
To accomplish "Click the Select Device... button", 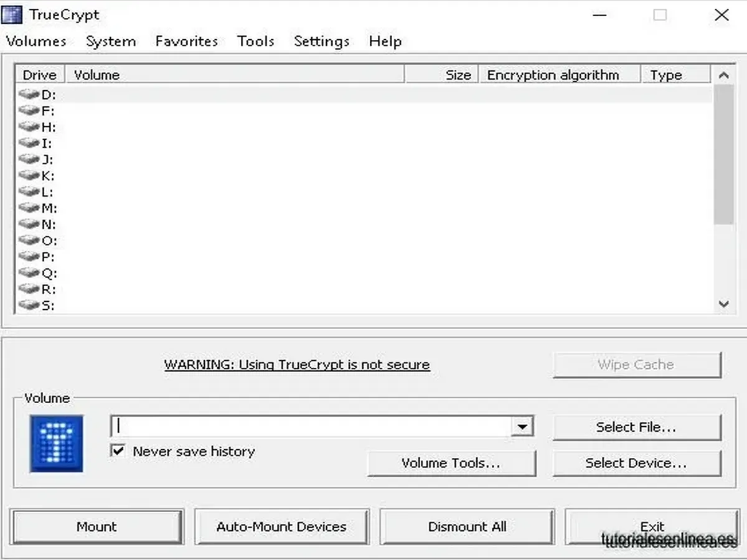I will coord(636,463).
